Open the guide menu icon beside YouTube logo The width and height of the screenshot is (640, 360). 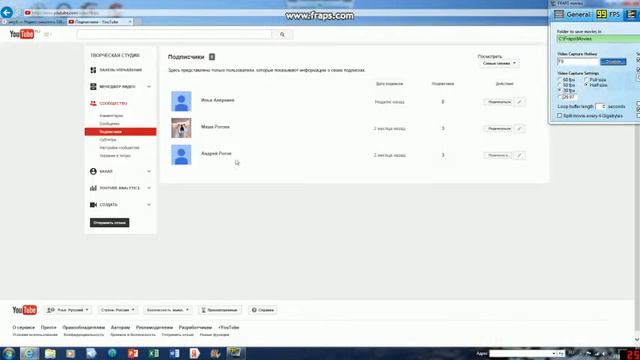click(47, 34)
